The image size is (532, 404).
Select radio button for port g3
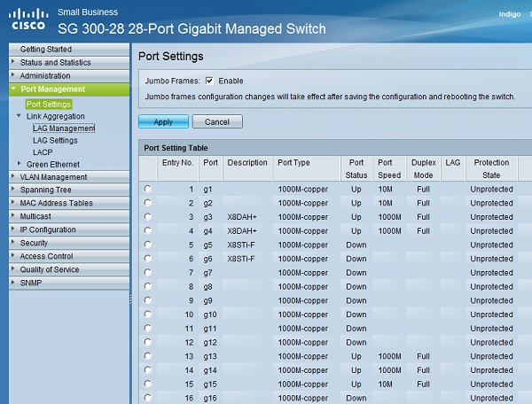(147, 216)
